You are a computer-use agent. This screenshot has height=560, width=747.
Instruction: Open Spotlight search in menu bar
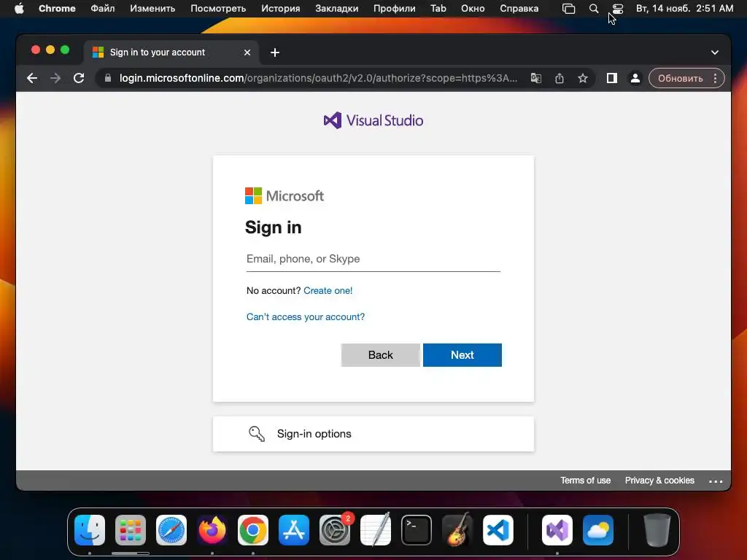594,9
